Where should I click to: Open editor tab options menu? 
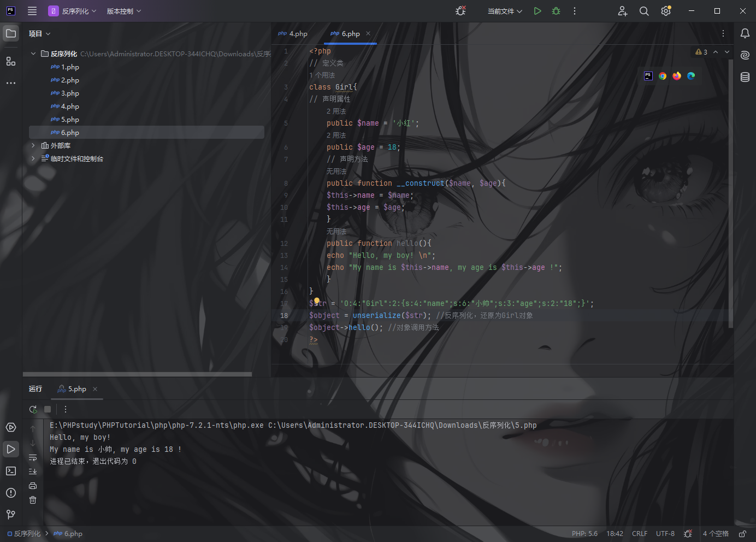pyautogui.click(x=723, y=33)
